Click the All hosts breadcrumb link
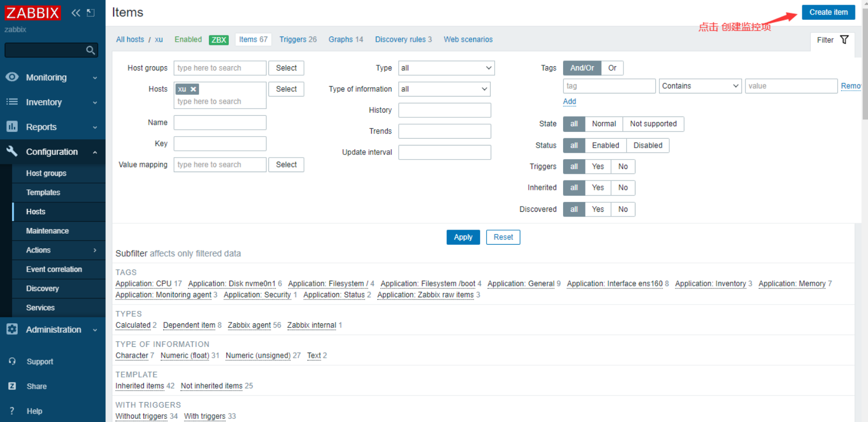 [x=130, y=40]
